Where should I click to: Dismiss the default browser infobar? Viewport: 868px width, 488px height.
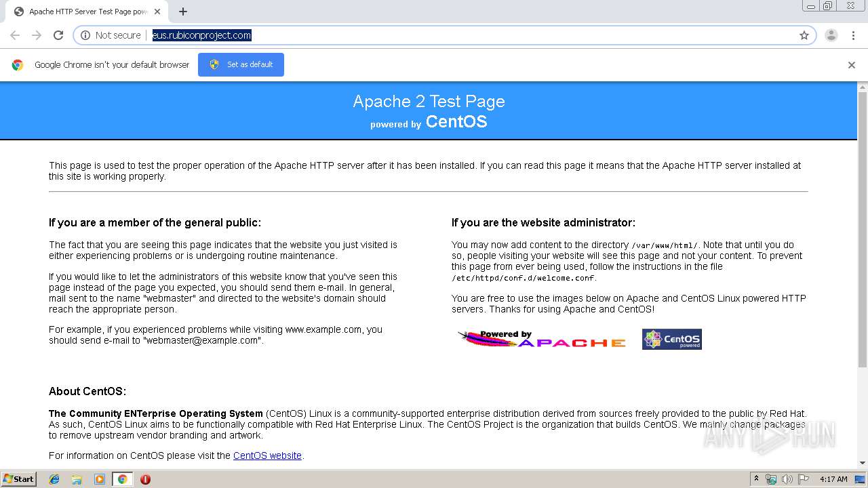click(852, 65)
